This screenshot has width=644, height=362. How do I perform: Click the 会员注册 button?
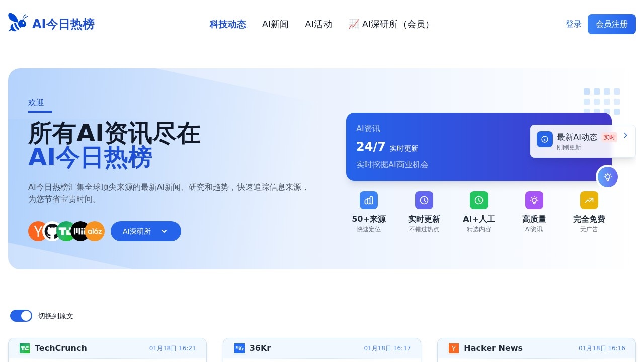click(x=611, y=24)
